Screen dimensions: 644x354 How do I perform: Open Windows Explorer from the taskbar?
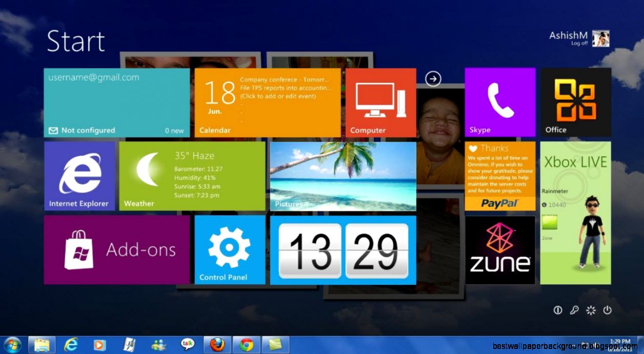(x=42, y=345)
